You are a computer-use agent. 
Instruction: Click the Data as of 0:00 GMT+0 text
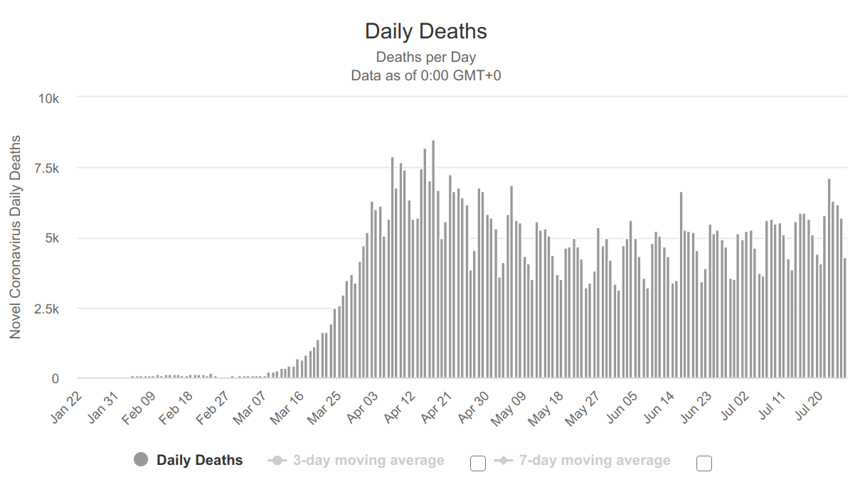click(x=425, y=75)
